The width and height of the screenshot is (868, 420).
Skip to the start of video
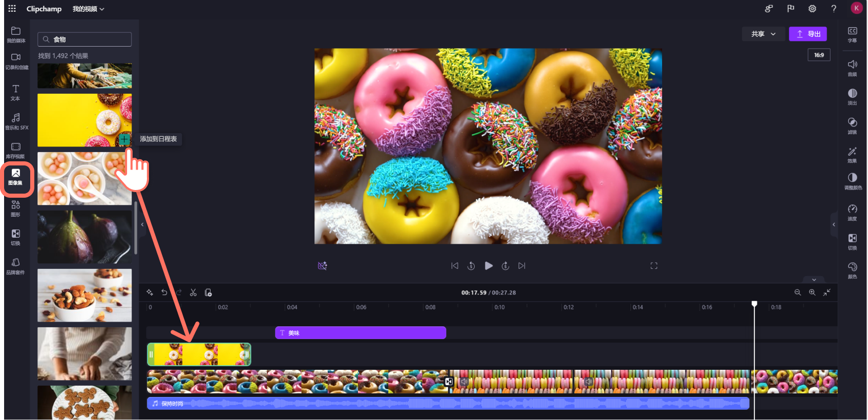coord(455,265)
